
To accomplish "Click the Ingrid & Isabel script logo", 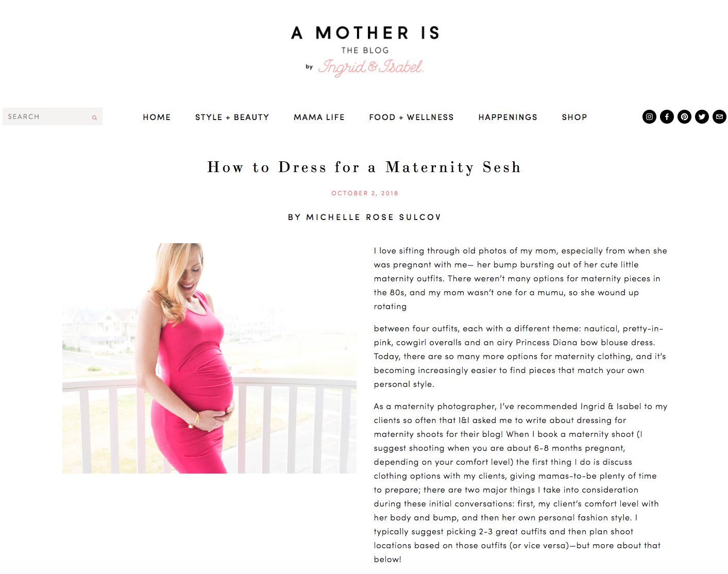I will [x=370, y=67].
